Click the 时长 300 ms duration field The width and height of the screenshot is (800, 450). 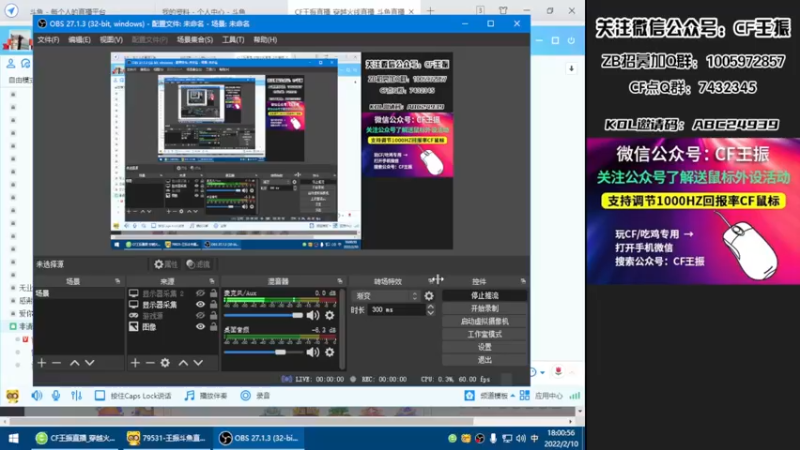396,310
